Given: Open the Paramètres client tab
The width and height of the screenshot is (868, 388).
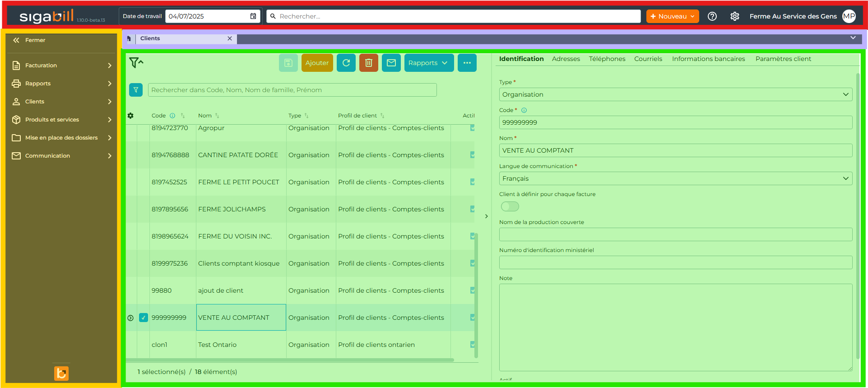Looking at the screenshot, I should coord(783,59).
